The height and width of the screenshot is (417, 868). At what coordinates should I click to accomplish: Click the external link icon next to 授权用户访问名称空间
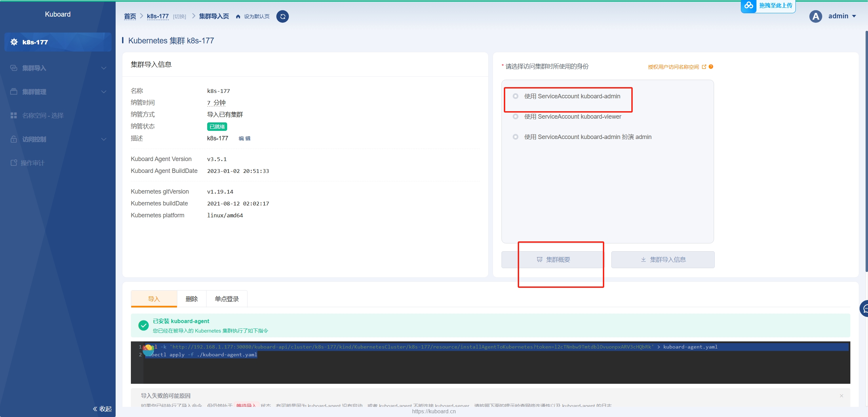click(704, 67)
